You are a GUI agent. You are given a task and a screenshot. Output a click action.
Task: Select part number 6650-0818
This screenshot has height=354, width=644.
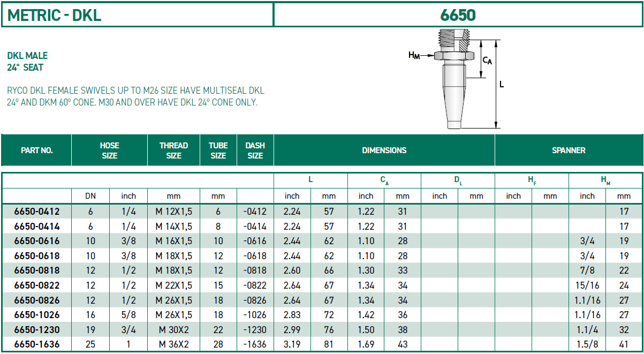pos(36,270)
